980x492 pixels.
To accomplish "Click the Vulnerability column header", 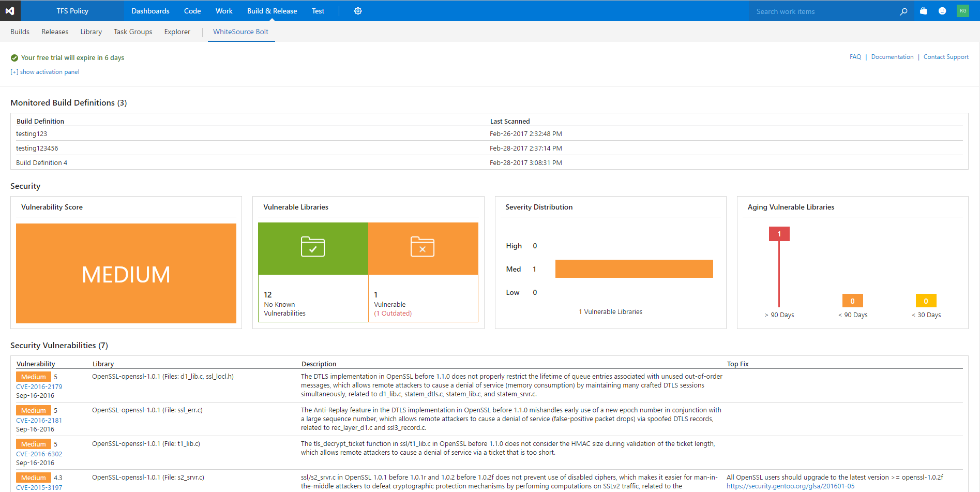I will click(36, 364).
